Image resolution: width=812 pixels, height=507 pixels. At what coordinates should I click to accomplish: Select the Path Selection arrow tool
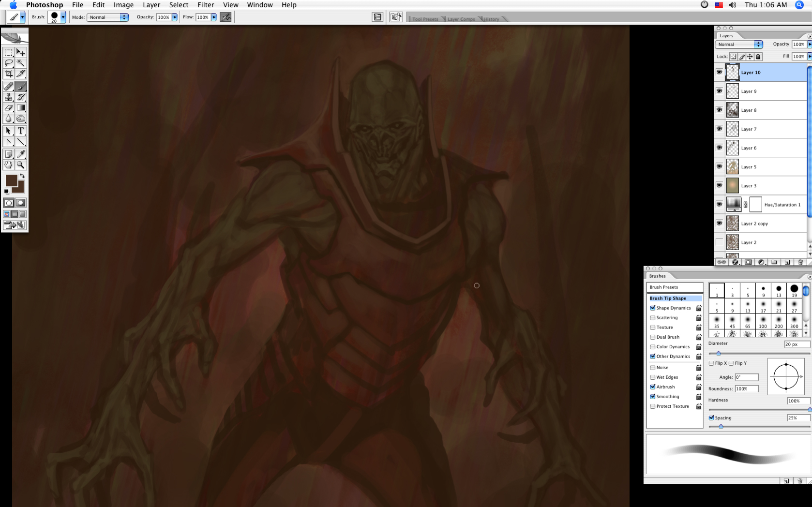(9, 131)
